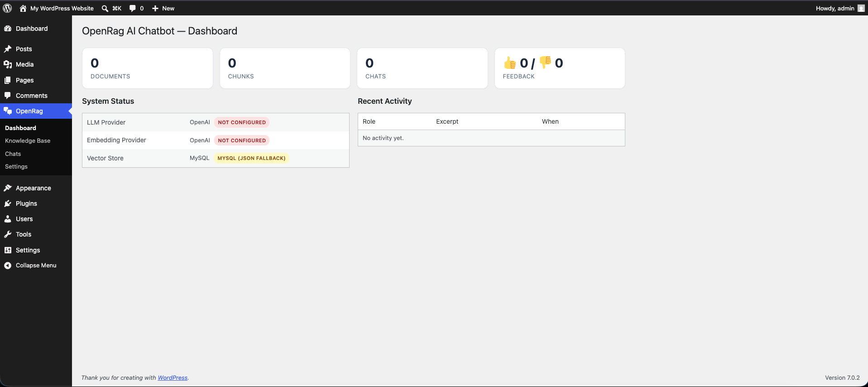
Task: Click the Chunks stat card
Action: click(x=285, y=68)
